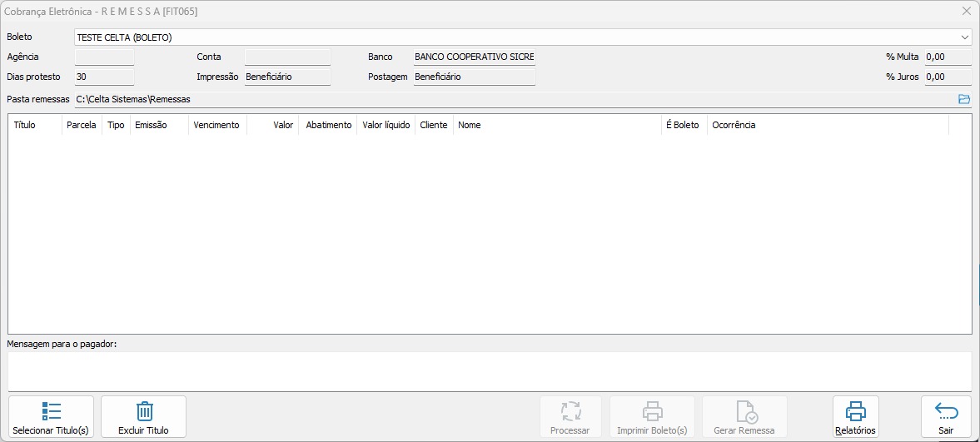Screen dimensions: 980x442
Task: Sort by the Vencimento column header
Action: click(x=216, y=125)
